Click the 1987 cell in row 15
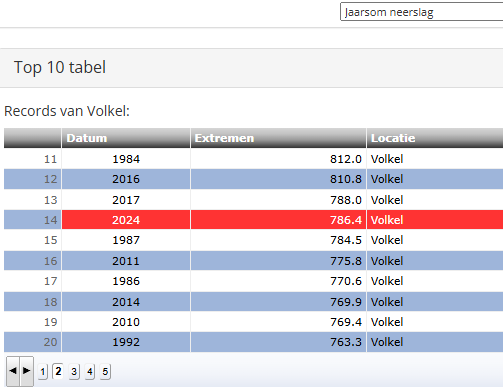 (126, 240)
